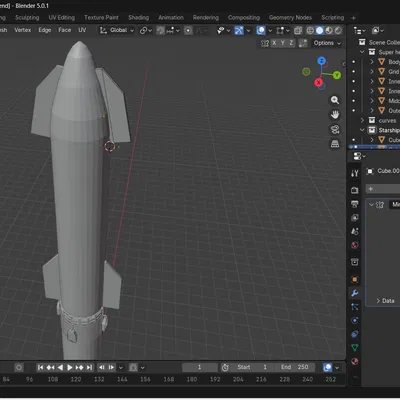
Task: Switch to Sculpting workspace tab
Action: click(27, 18)
